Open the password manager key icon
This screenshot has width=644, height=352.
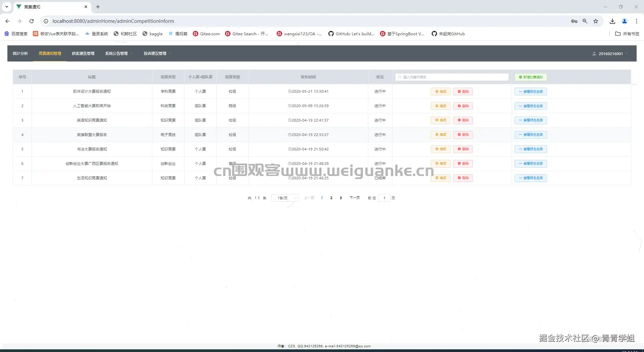coord(574,21)
